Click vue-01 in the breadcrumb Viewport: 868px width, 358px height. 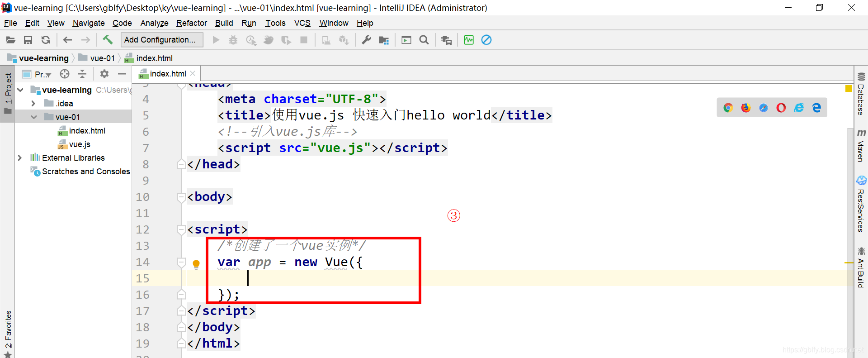click(97, 58)
